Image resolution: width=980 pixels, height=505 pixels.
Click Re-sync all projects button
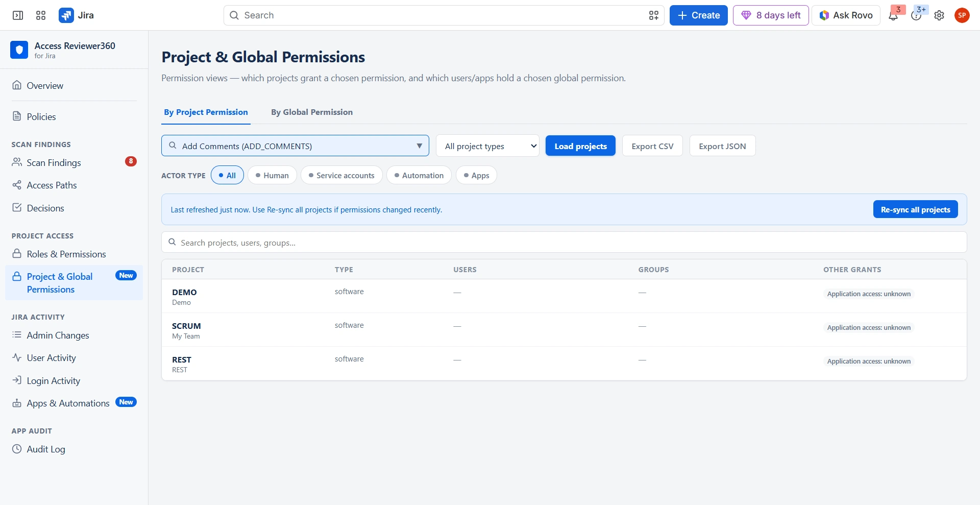coord(915,209)
